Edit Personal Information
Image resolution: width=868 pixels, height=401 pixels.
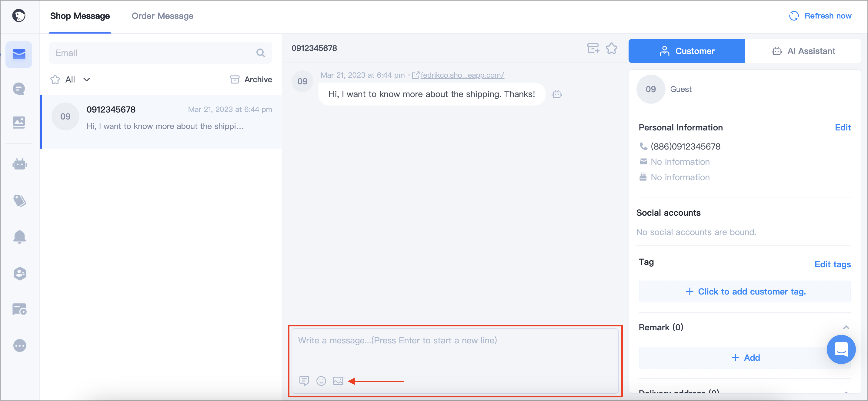pyautogui.click(x=843, y=127)
